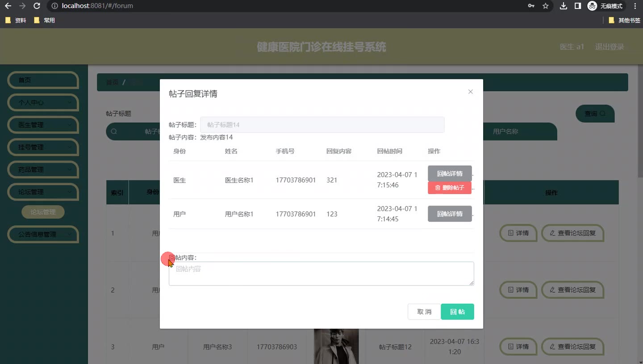This screenshot has width=643, height=364.
Task: Open the 其他书签 bookmarks folder
Action: (x=625, y=20)
